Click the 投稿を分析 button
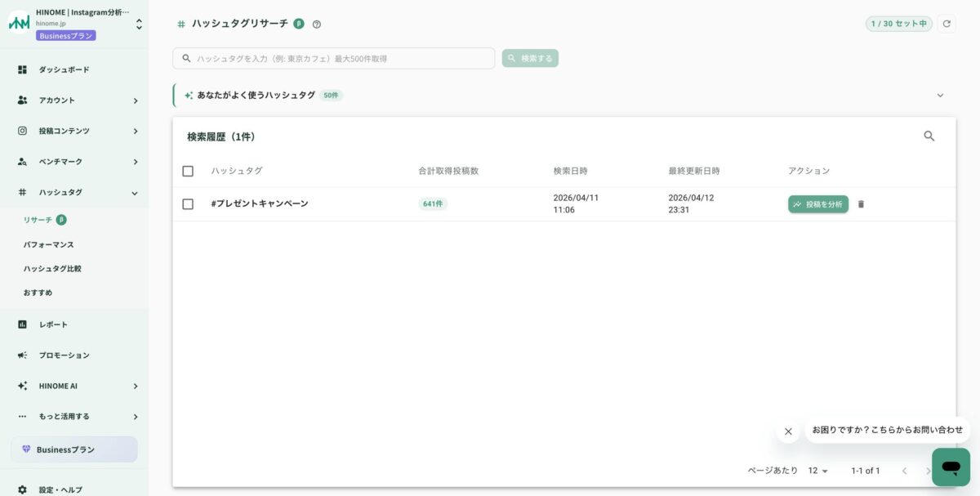The image size is (980, 496). coord(817,203)
